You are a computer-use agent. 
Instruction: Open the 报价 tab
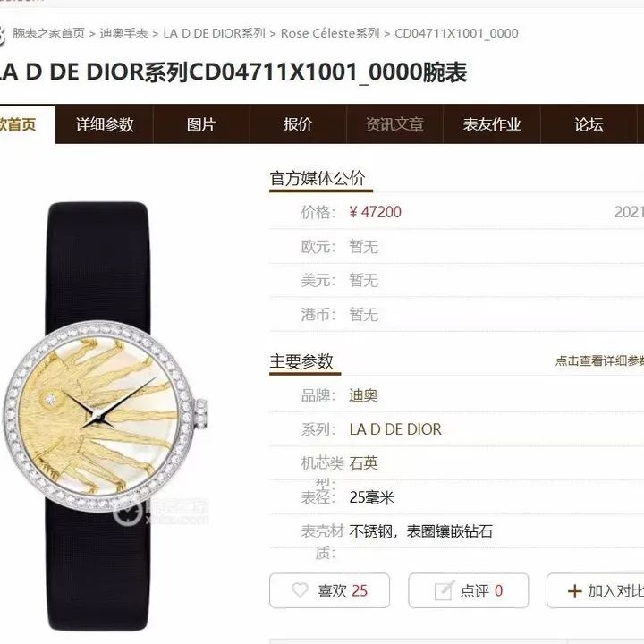[x=298, y=124]
